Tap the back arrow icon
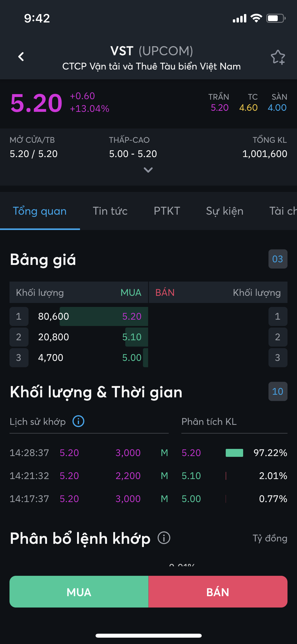The width and height of the screenshot is (297, 644). point(21,57)
